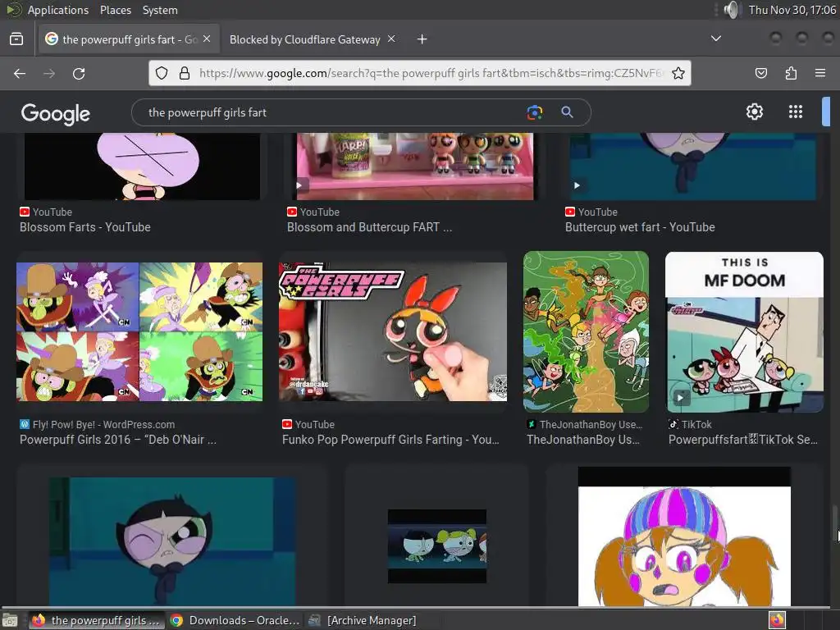Viewport: 840px width, 630px height.
Task: Open the Places menu
Action: [x=115, y=10]
